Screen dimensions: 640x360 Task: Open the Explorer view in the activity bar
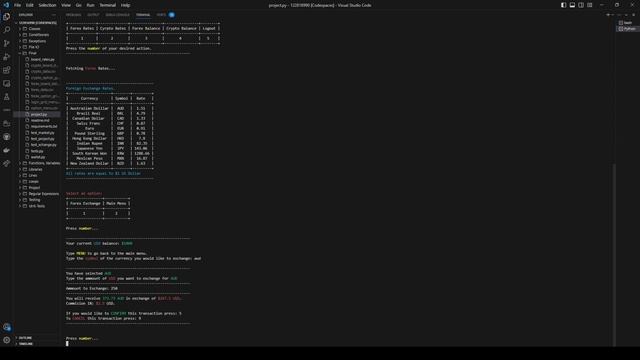[7, 17]
